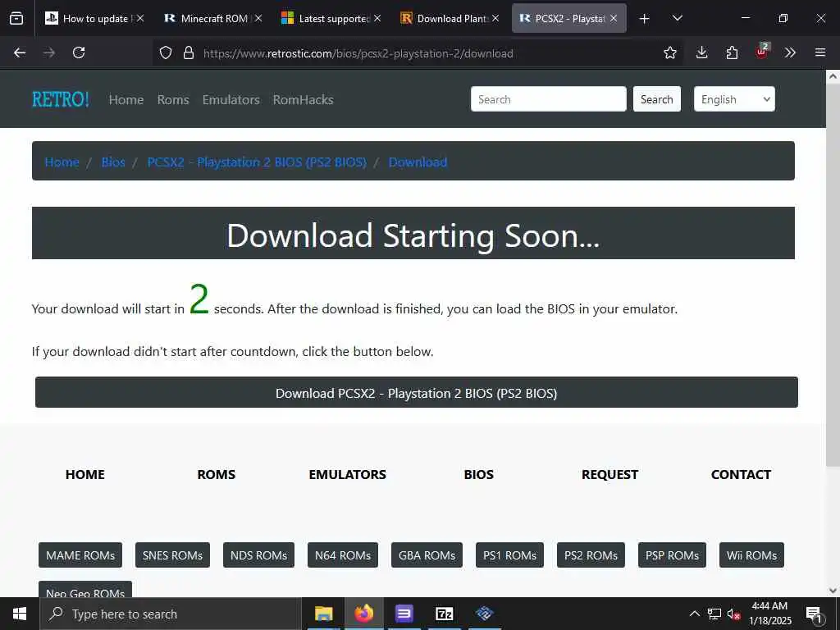Open HOME footer link
Image resolution: width=840 pixels, height=630 pixels.
click(x=85, y=475)
